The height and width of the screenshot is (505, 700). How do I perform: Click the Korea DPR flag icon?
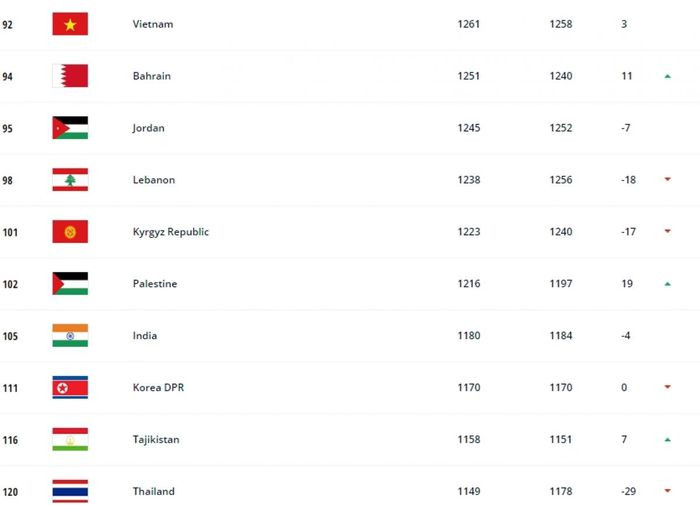(70, 388)
